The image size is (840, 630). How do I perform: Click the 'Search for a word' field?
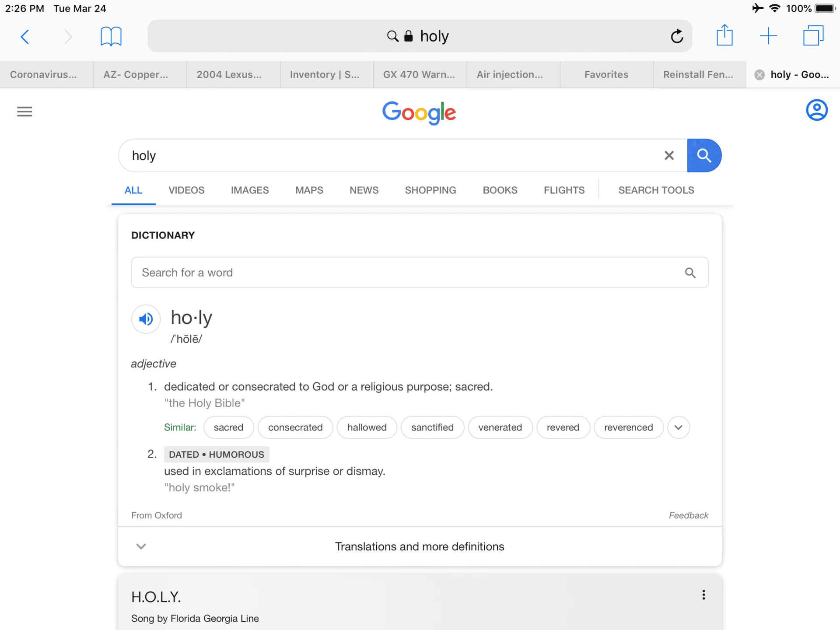coord(420,273)
